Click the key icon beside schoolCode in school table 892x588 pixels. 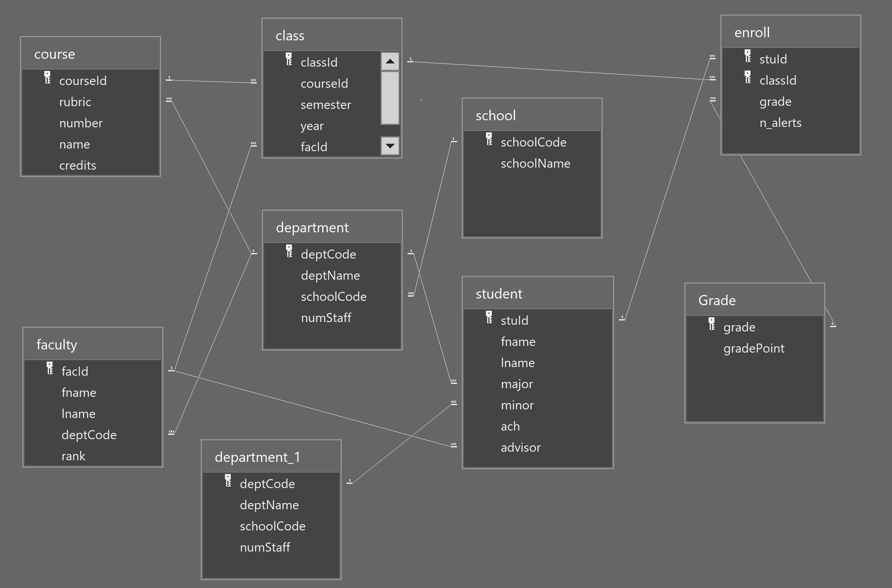[489, 139]
